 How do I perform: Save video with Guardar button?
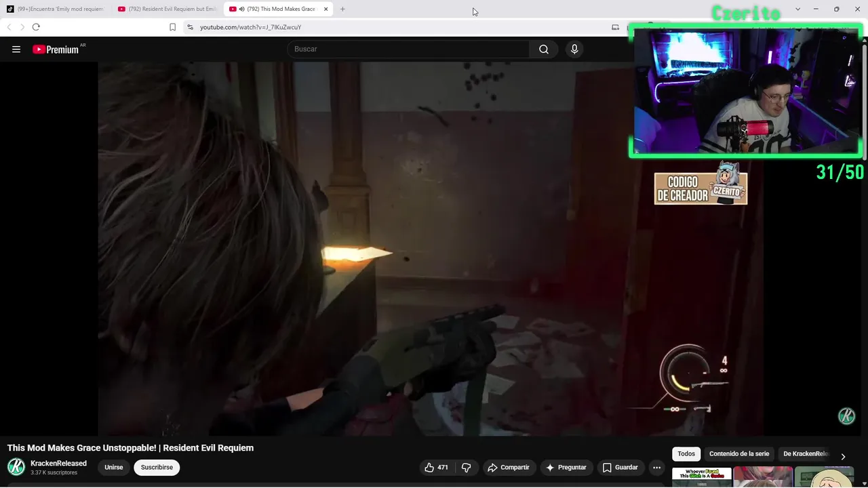[620, 467]
